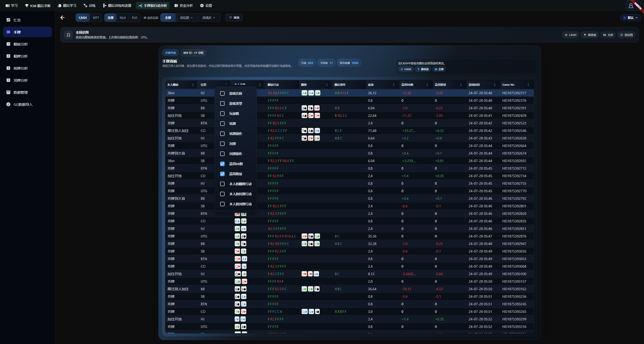This screenshot has height=344, width=644.
Task: Uncheck the 赢得BB数 column checkbox
Action: pos(222,164)
